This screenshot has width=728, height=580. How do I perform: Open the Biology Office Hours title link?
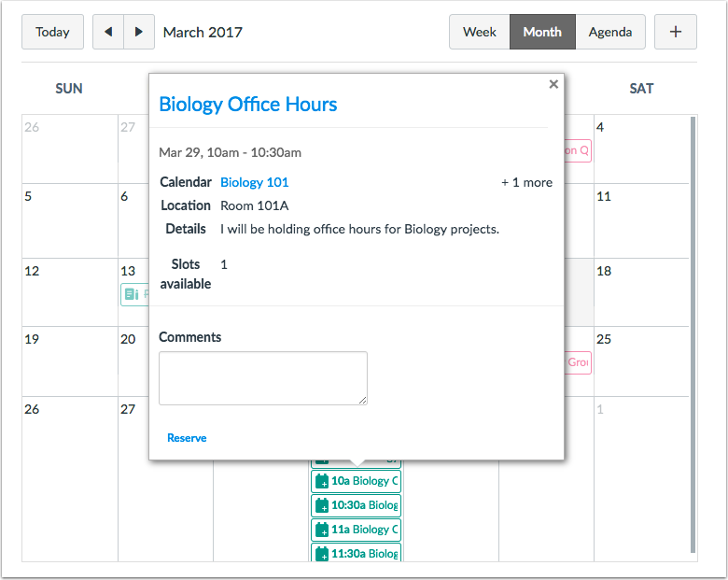[248, 104]
